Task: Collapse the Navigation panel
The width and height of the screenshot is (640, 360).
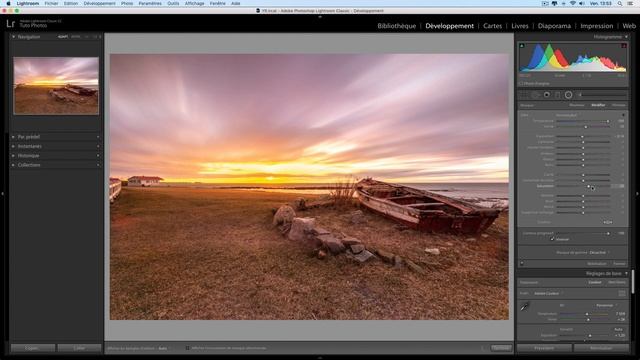Action: (x=13, y=37)
